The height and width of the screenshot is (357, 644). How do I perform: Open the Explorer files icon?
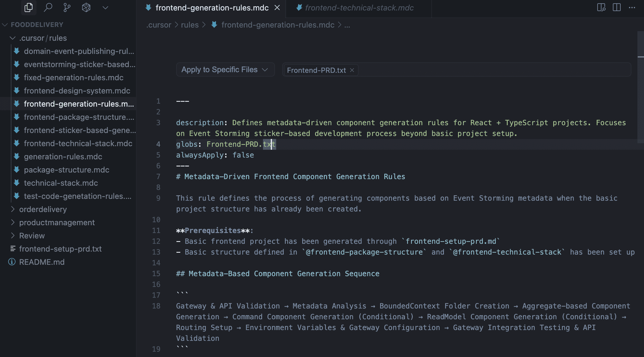(x=29, y=7)
